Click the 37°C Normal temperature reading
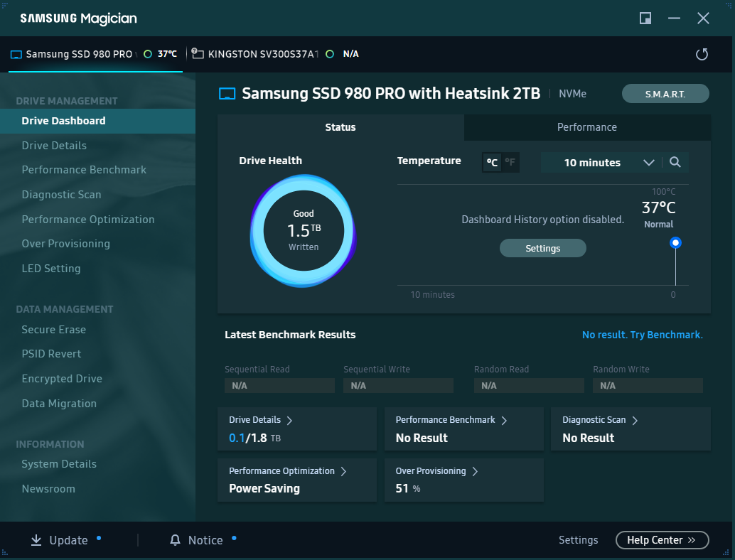This screenshot has height=560, width=735. point(659,215)
